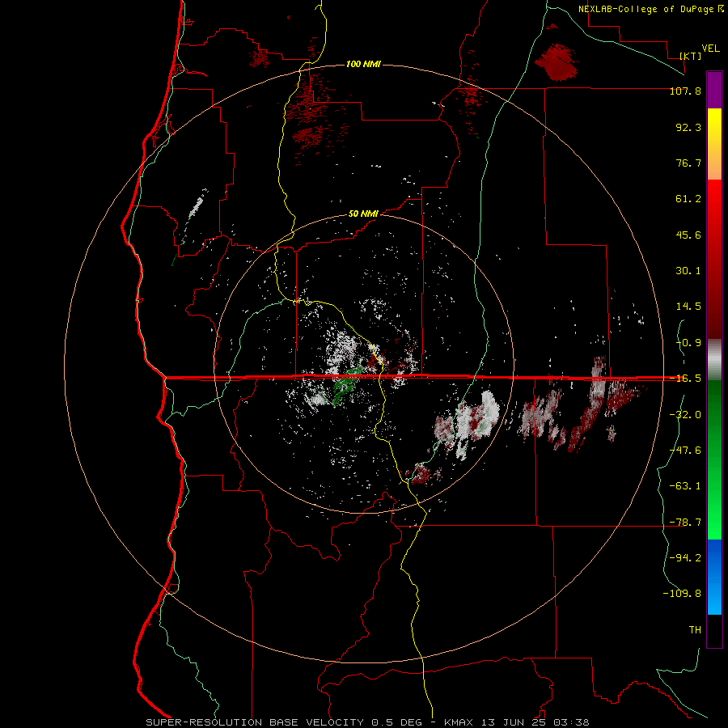Click the 92.3 legend value
The image size is (728, 728).
688,127
